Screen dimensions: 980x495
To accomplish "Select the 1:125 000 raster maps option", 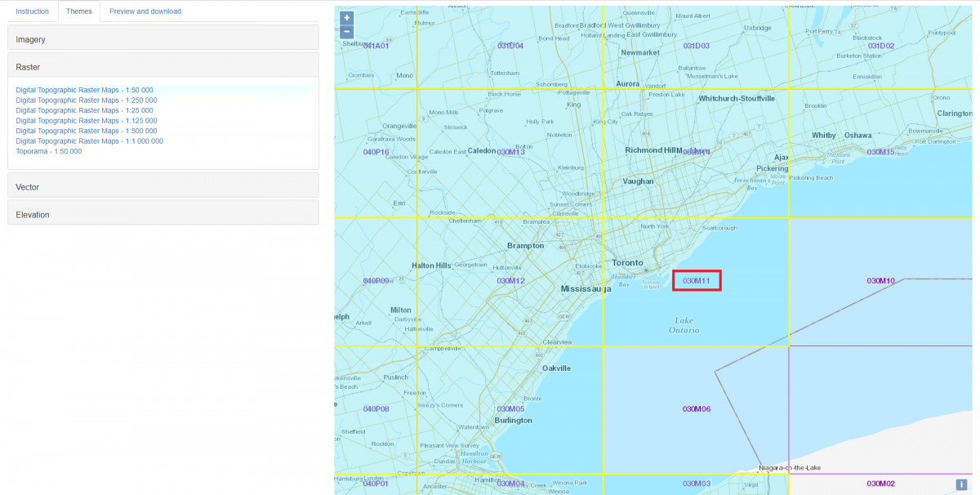I will 86,120.
